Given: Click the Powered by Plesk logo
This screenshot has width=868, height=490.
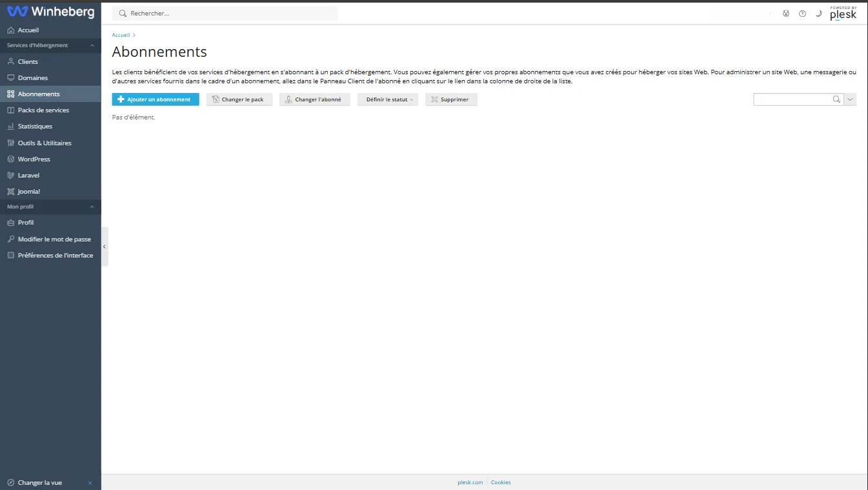Looking at the screenshot, I should click(x=843, y=13).
